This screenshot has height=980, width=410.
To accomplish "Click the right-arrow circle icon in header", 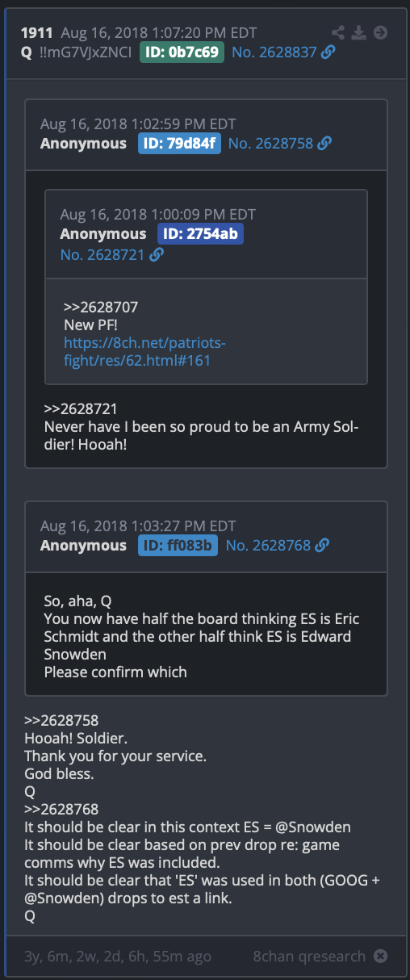I will [x=381, y=33].
